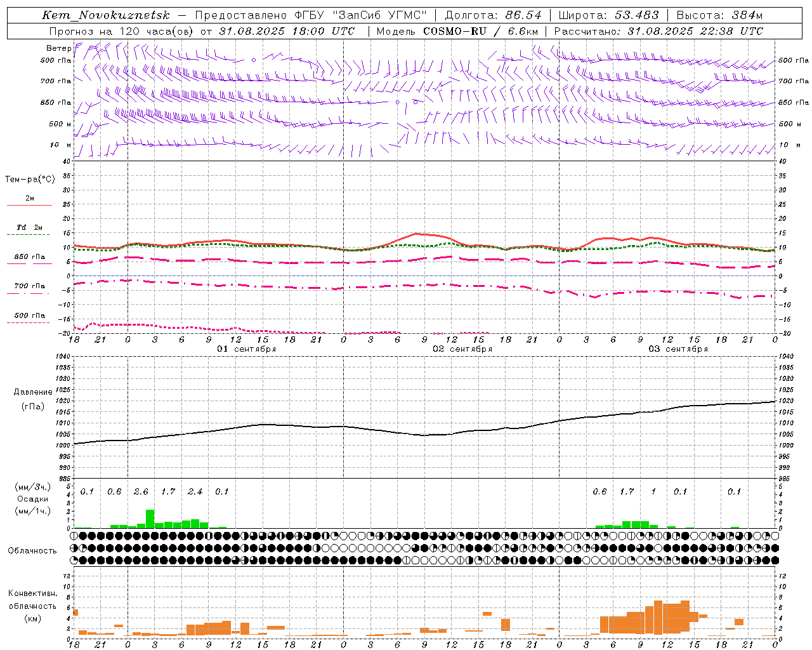
Task: Click dash-dot '700 гПа' temperature legend entry
Action: [x=29, y=286]
